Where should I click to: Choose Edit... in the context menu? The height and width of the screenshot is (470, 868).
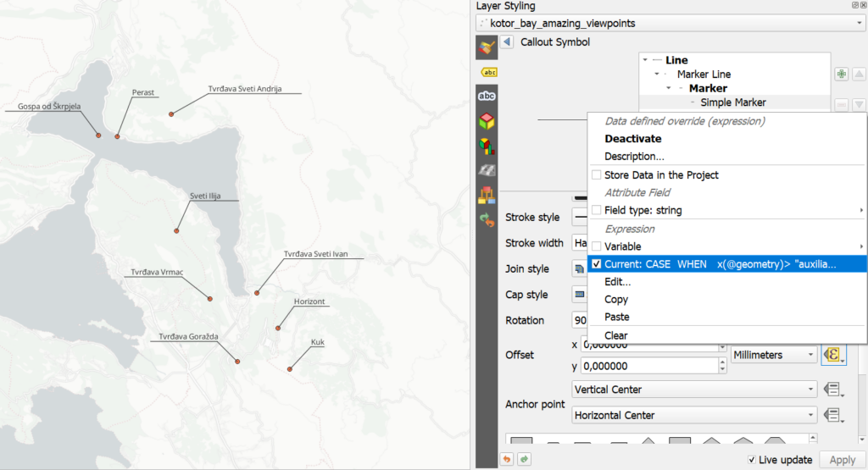pos(617,282)
